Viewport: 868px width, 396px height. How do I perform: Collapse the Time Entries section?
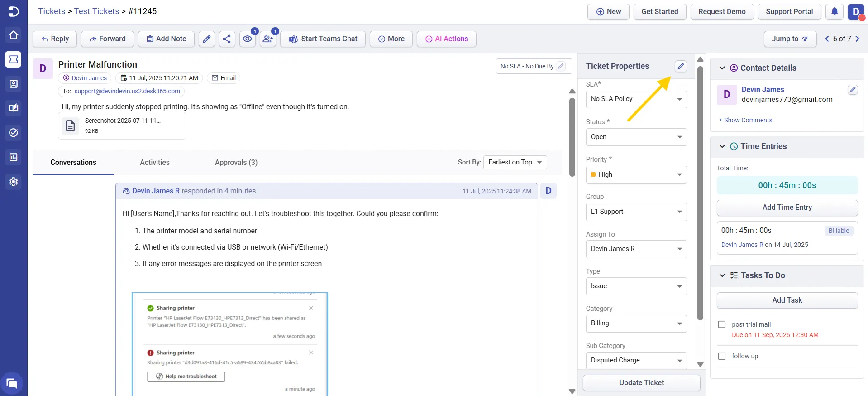point(722,146)
